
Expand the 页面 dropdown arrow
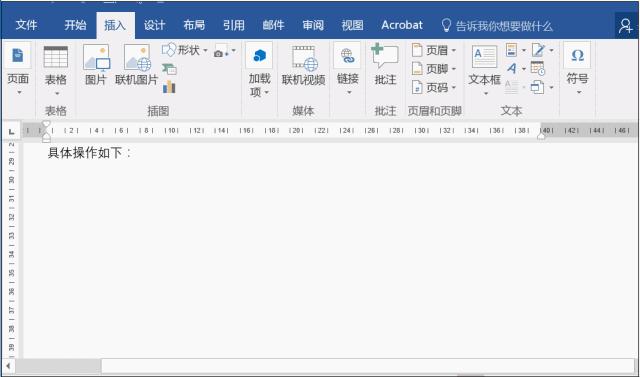click(x=19, y=93)
